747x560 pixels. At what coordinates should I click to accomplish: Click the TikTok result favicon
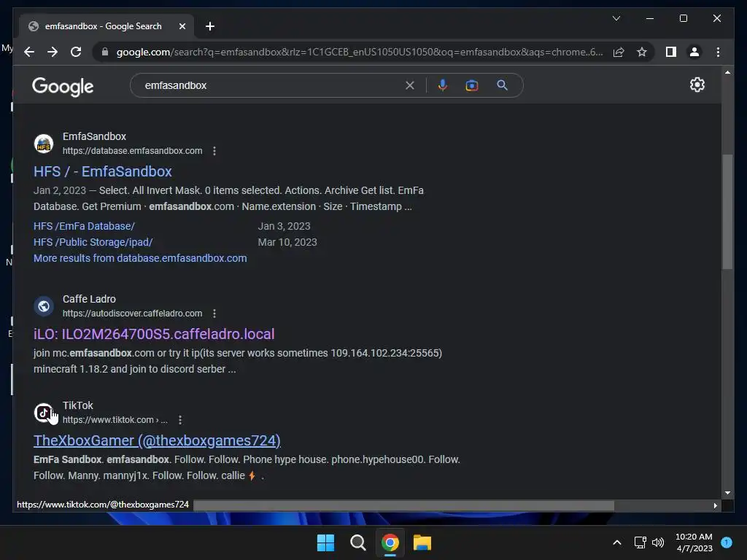[x=44, y=413]
